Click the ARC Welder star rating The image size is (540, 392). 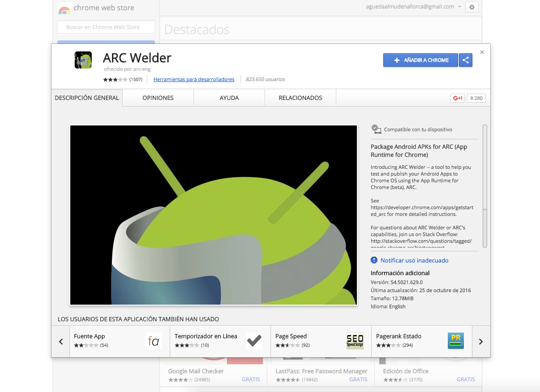(x=116, y=79)
